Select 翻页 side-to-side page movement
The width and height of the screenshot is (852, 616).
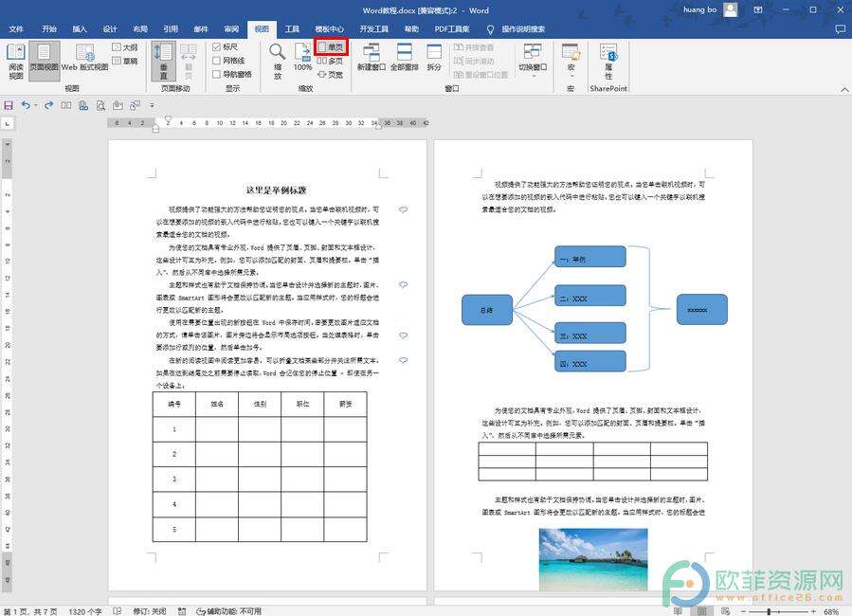coord(189,61)
